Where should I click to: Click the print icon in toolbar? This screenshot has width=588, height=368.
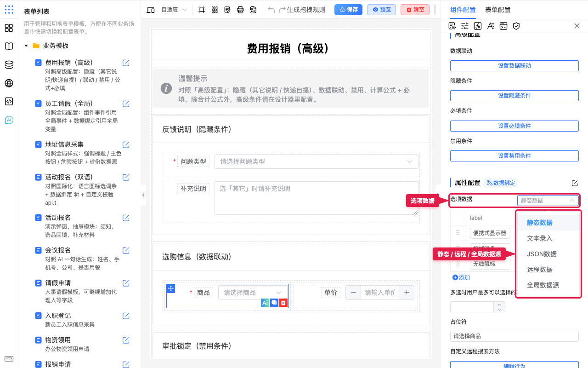tap(240, 10)
